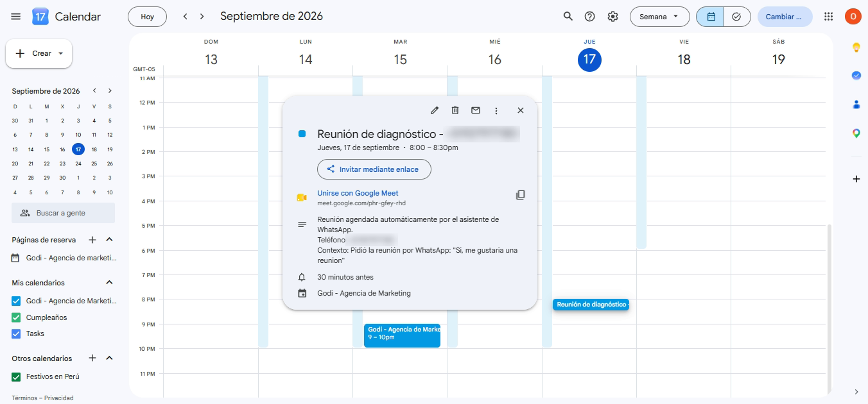This screenshot has height=404, width=868.
Task: Edit the event with pencil icon
Action: [435, 110]
